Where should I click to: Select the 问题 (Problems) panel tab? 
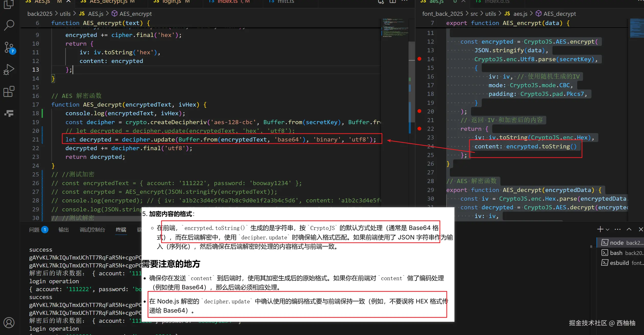point(34,230)
